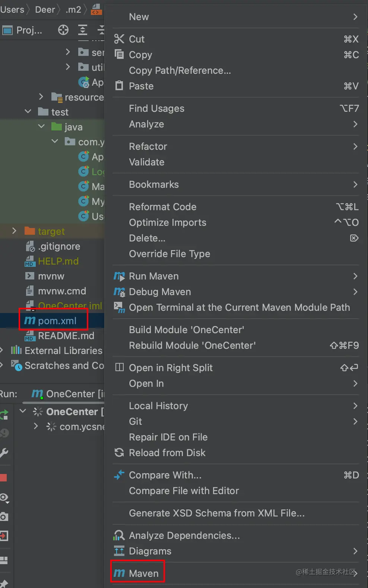Collapse the test folder
The image size is (368, 588).
[28, 111]
